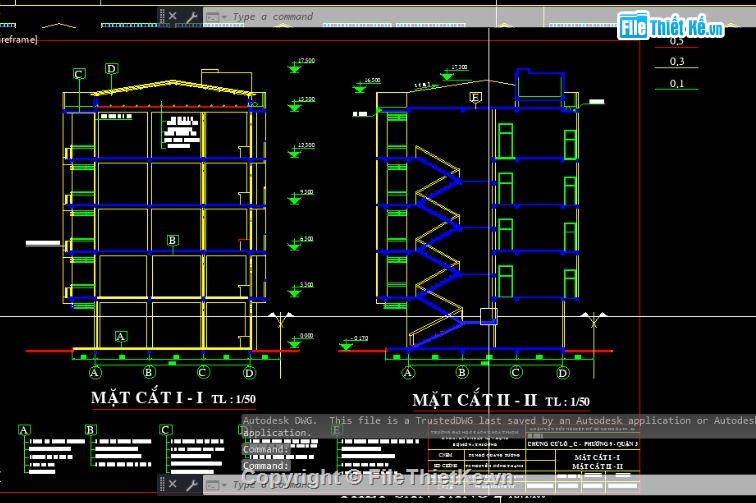Pick grid bubble B below section I-I

click(x=148, y=372)
